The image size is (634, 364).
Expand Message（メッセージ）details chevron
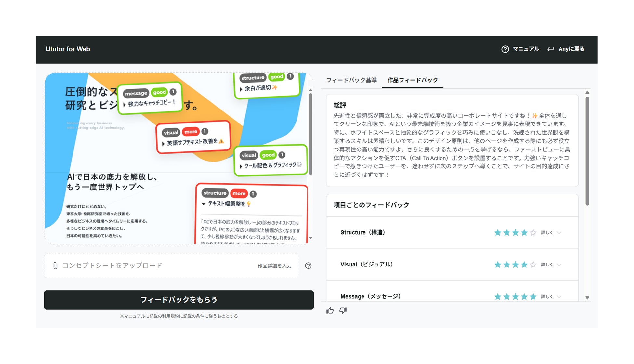[x=559, y=297]
